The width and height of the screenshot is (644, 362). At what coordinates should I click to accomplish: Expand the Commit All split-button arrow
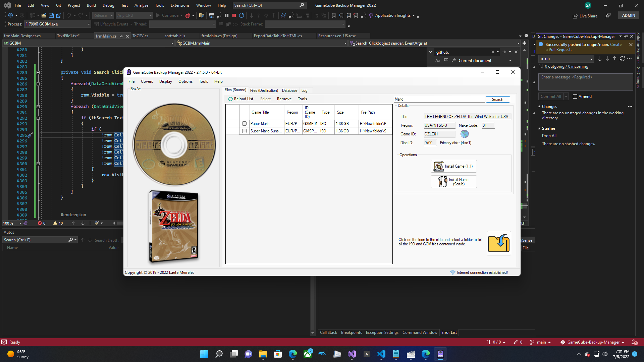[x=566, y=97]
